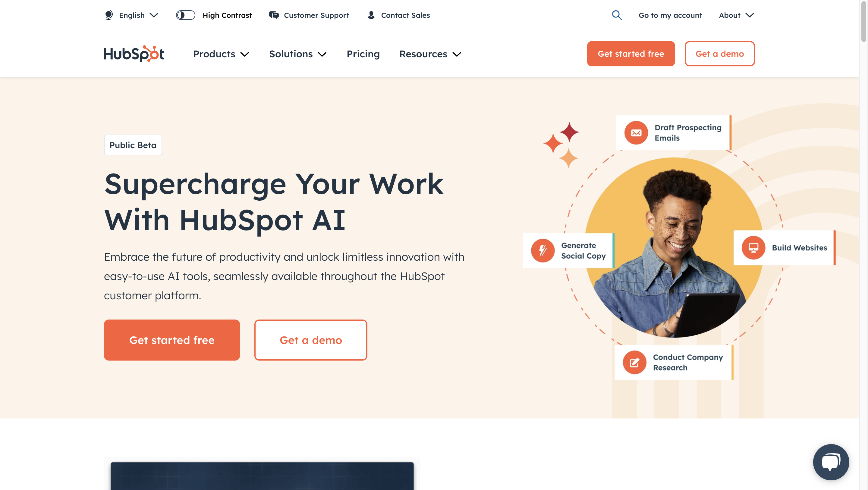Click the Pricing menu item
Image resolution: width=868 pixels, height=490 pixels.
coord(363,54)
